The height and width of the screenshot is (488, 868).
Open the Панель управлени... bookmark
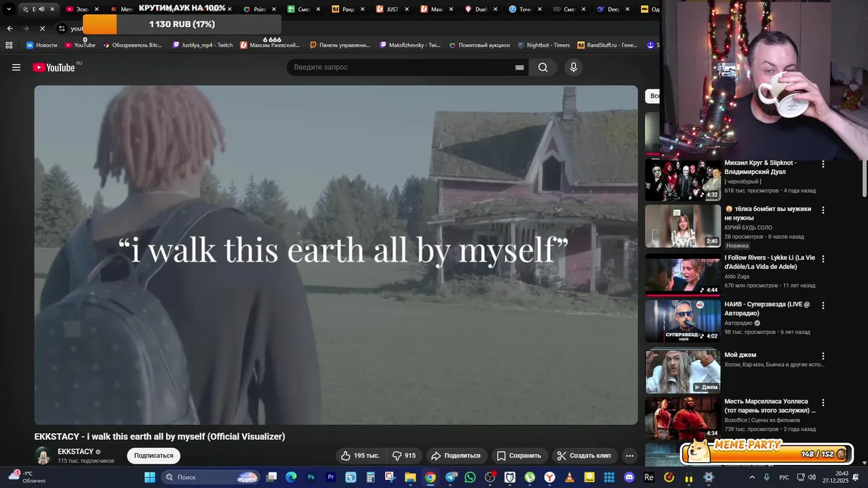coord(340,45)
